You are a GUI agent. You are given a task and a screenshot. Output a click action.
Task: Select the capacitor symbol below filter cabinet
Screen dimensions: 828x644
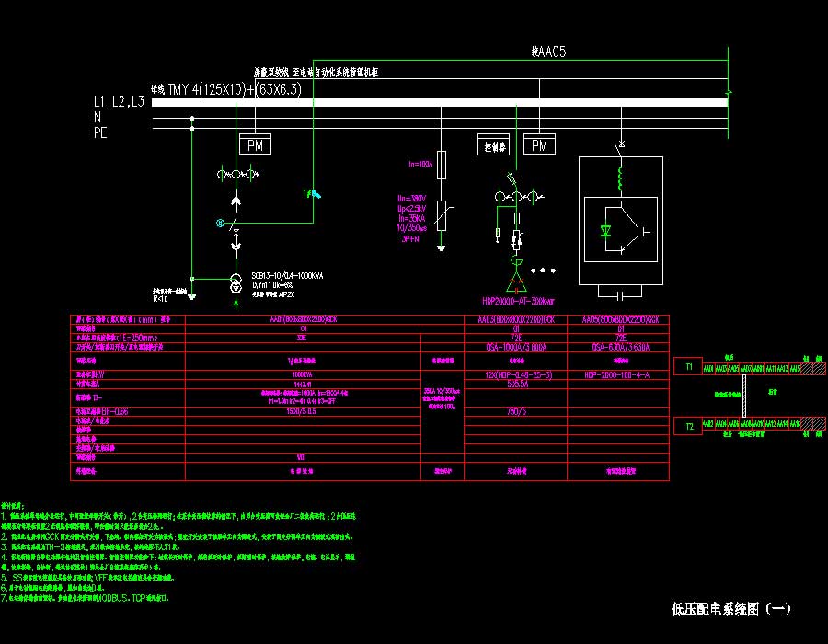click(x=620, y=295)
